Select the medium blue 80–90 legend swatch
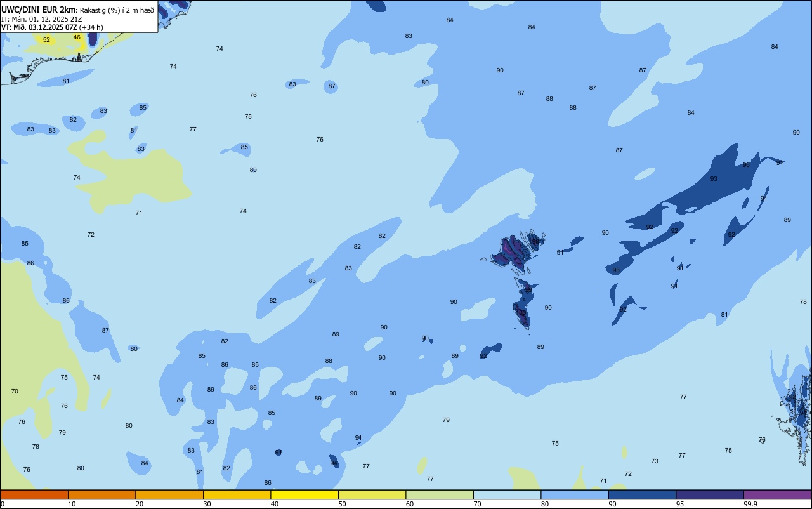This screenshot has width=812, height=509. [x=575, y=494]
